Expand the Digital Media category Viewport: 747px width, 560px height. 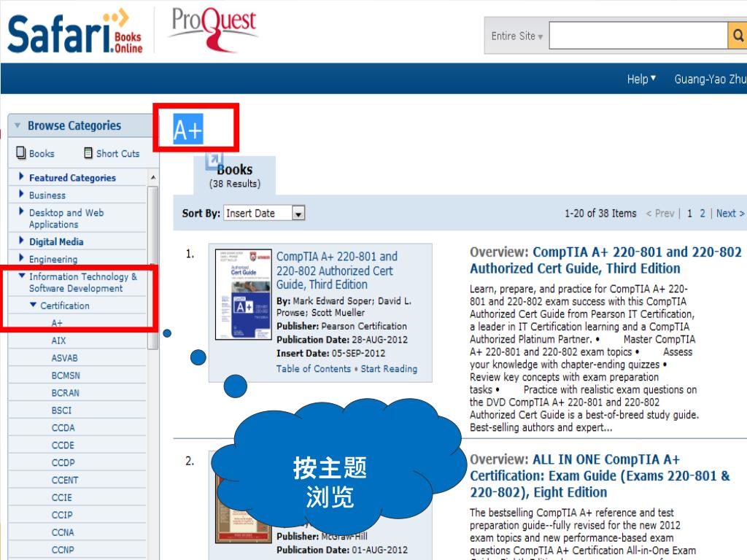pyautogui.click(x=21, y=241)
